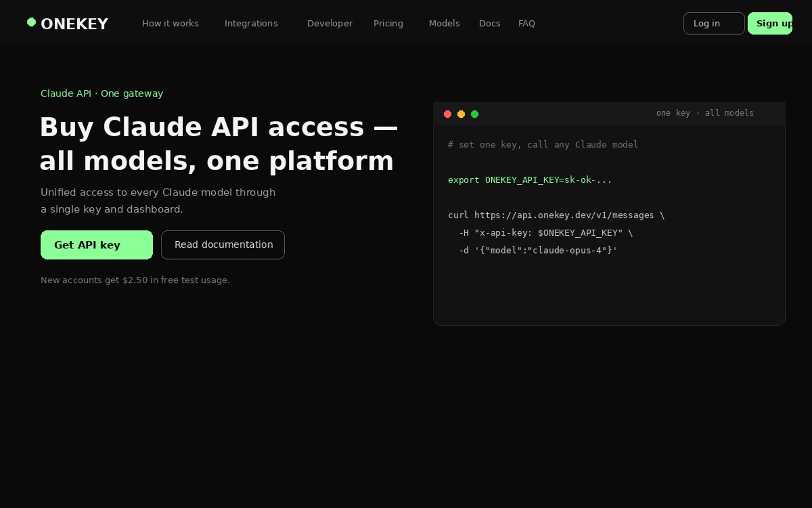Click the 'Claude API · One gateway' tagline

coord(102,93)
